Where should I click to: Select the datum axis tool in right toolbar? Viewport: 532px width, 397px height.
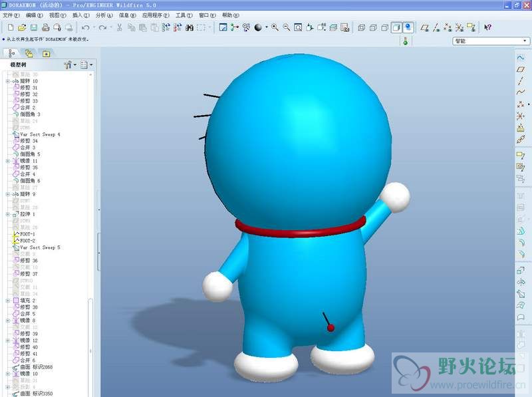[521, 80]
